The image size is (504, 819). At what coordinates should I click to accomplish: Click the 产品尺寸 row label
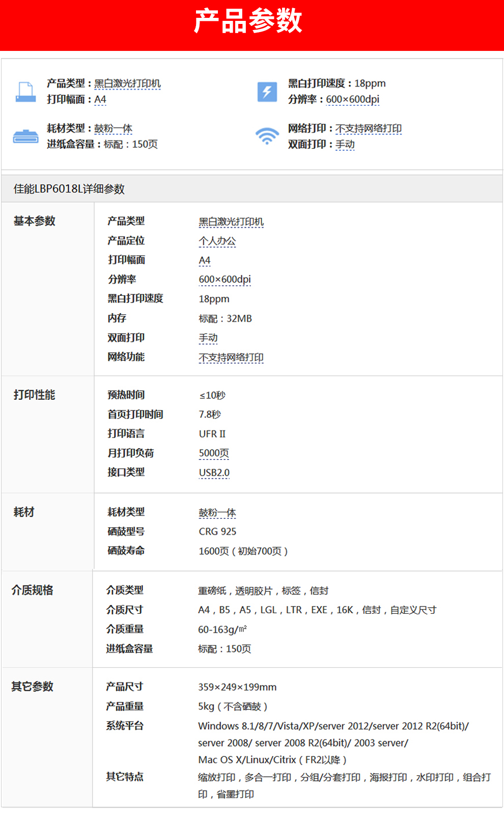pyautogui.click(x=125, y=687)
